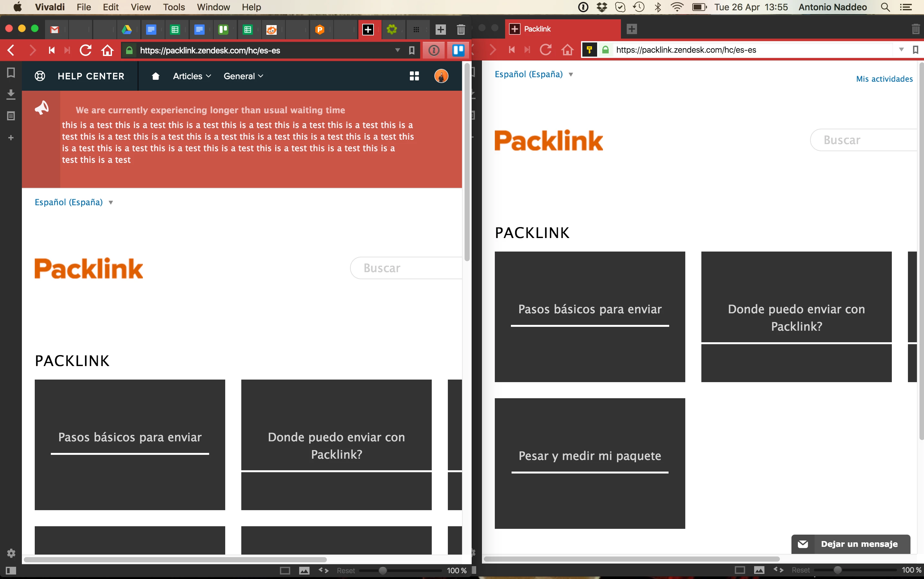
Task: Open Zendesk apps grid icon
Action: (x=414, y=76)
